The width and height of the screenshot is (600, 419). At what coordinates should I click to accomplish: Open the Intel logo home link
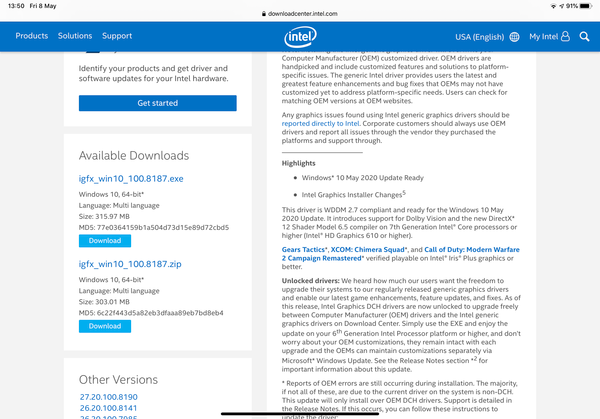coord(300,37)
